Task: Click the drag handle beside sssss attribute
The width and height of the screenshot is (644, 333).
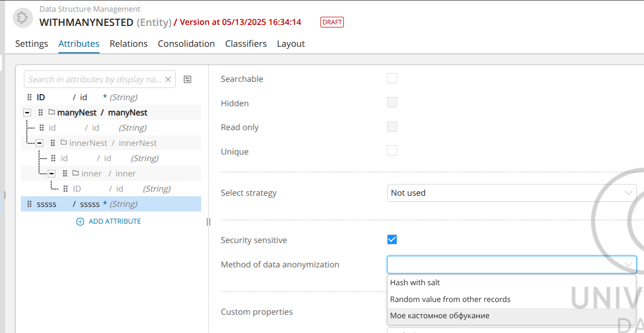Action: [29, 204]
